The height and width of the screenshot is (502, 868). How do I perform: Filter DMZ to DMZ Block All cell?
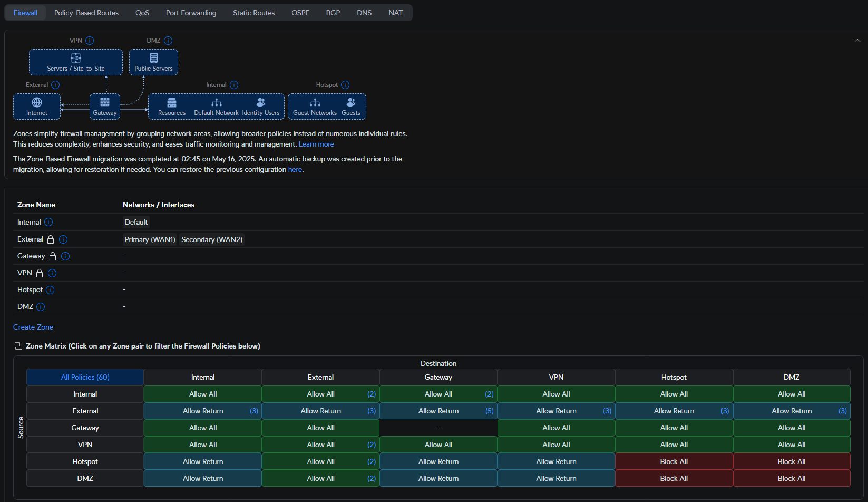[x=792, y=478]
